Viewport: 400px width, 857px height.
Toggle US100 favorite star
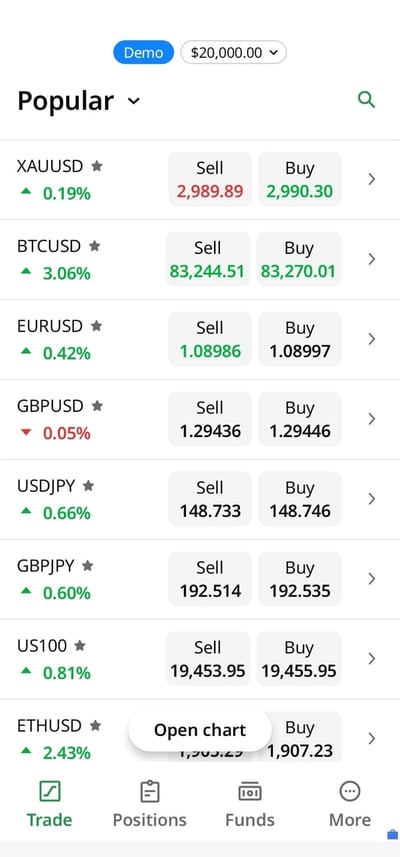click(x=80, y=646)
